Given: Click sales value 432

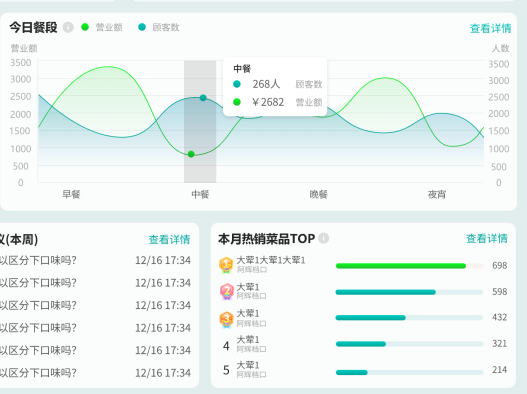Looking at the screenshot, I should 499,317.
